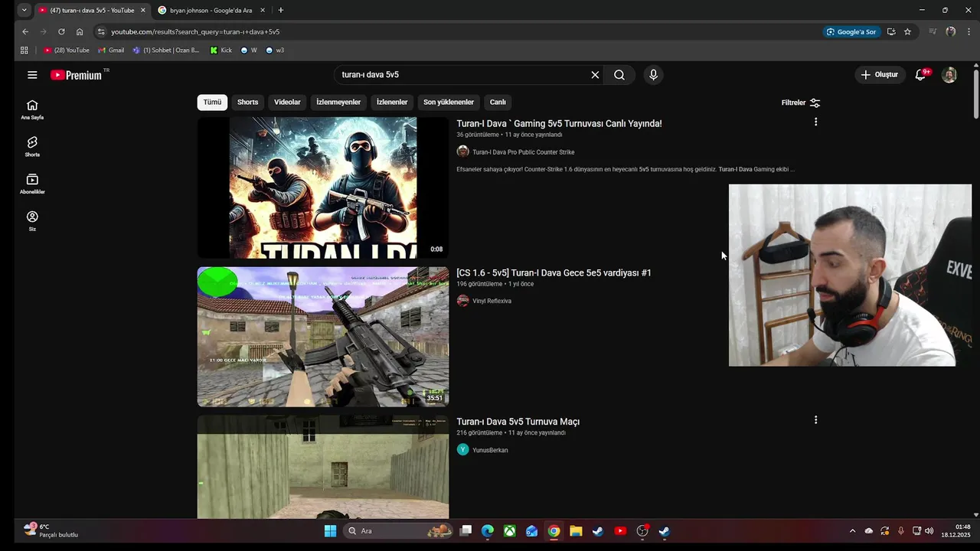Open Abonelikler in the sidebar
Viewport: 980px width, 551px height.
pyautogui.click(x=32, y=184)
